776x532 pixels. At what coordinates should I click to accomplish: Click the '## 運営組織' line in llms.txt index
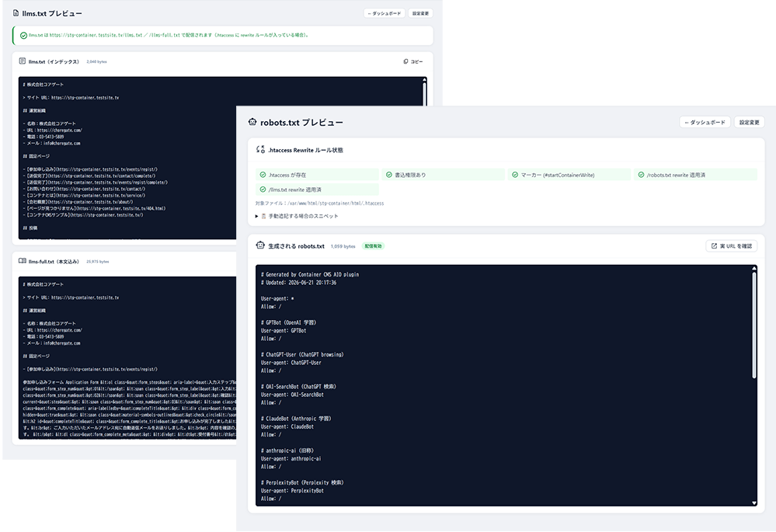34,110
